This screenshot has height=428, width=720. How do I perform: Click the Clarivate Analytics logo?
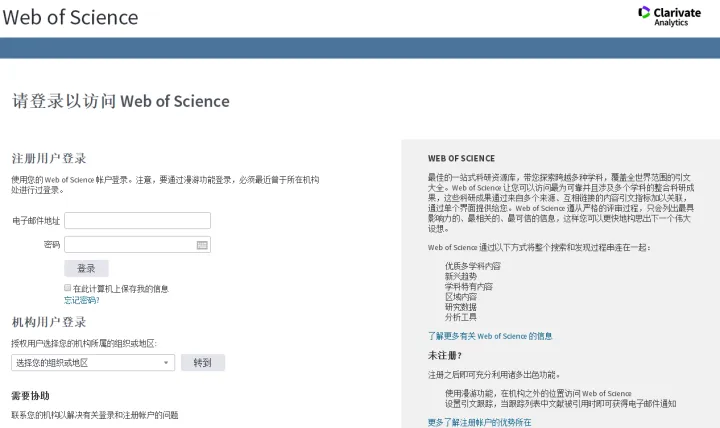(x=669, y=17)
